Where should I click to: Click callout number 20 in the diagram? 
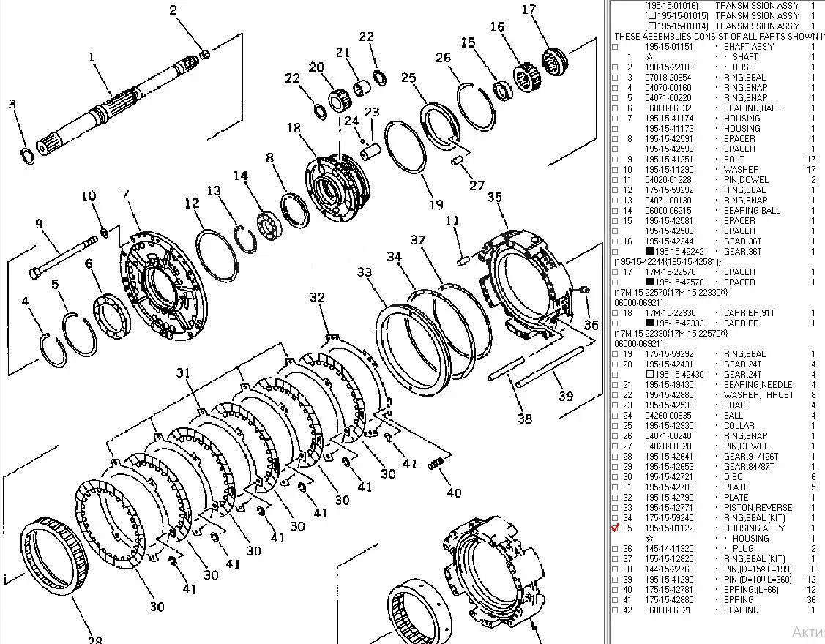pyautogui.click(x=316, y=67)
